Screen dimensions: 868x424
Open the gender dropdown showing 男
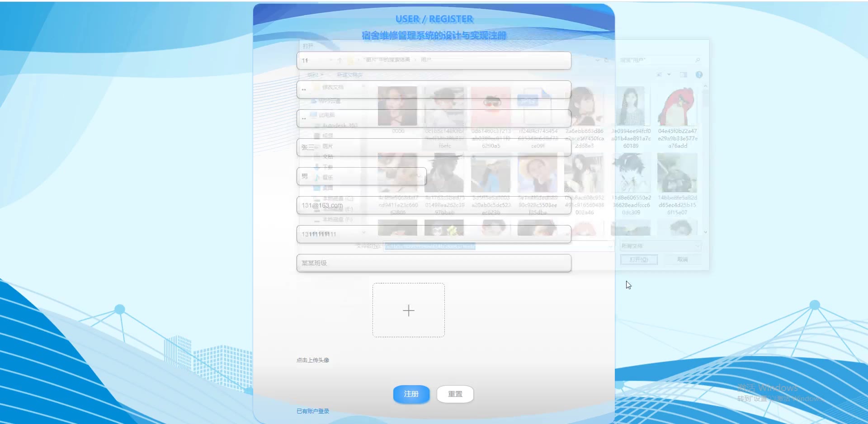362,176
